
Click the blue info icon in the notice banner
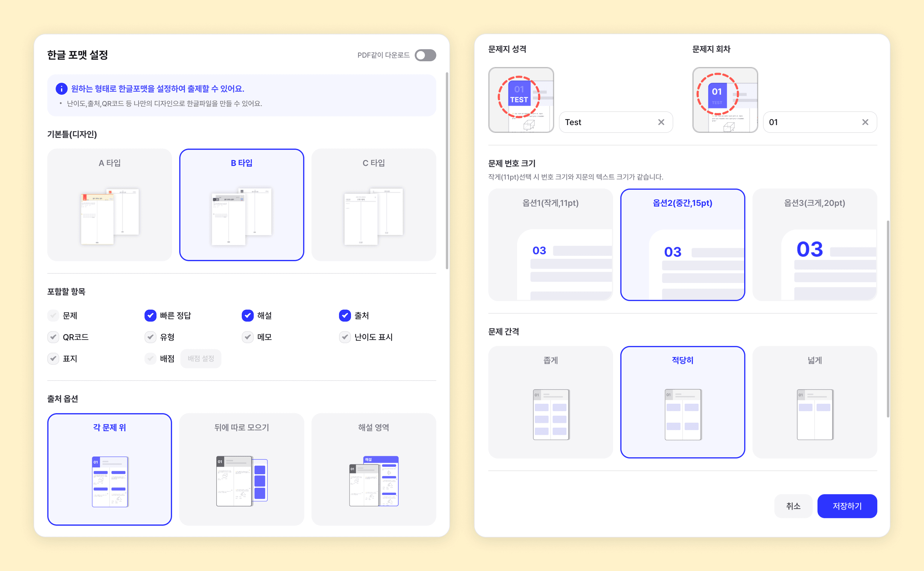[61, 89]
